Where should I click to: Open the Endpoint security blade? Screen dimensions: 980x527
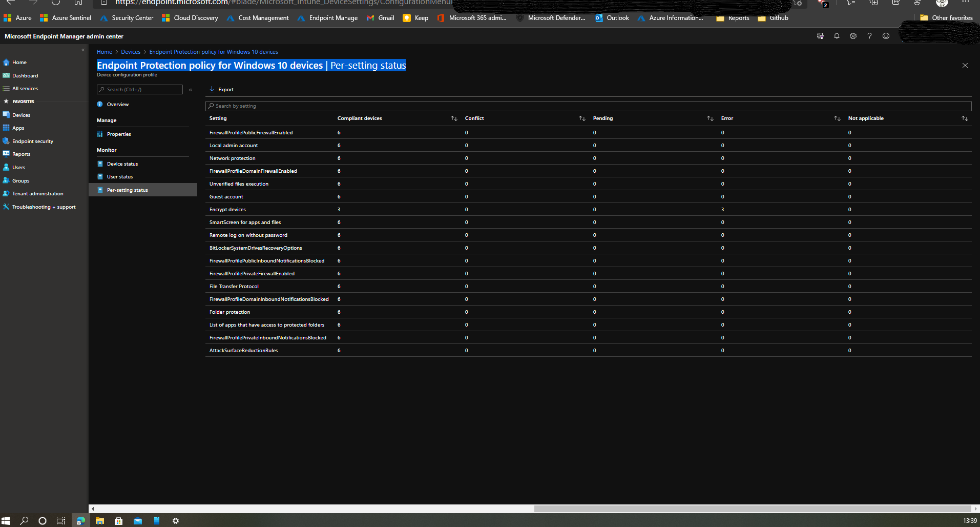[32, 141]
